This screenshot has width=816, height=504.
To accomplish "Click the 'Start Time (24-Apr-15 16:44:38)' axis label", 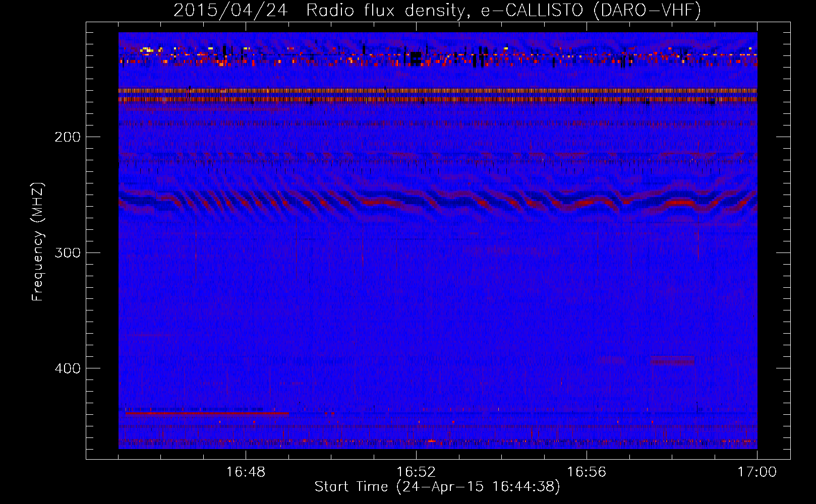I will tap(437, 487).
